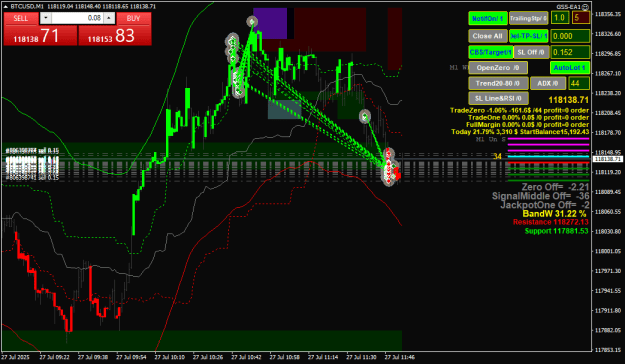Click the yellow 34 label near the price line
Viewport: 625px width, 364px height.
pyautogui.click(x=497, y=156)
